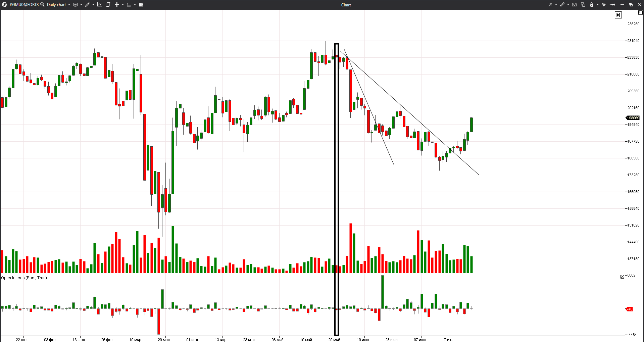644x342 pixels.
Task: Open the indicators chart icon
Action: [99, 5]
